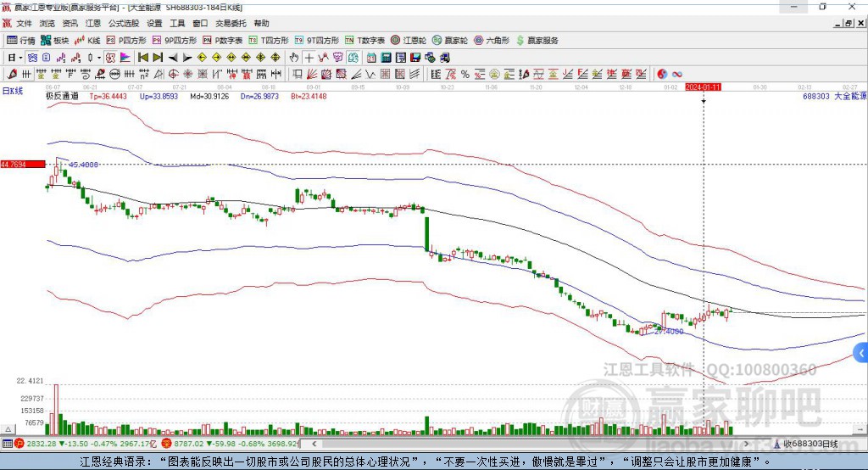Click the infinity symbol icon
Viewport: 868px width, 470px height.
click(x=677, y=75)
